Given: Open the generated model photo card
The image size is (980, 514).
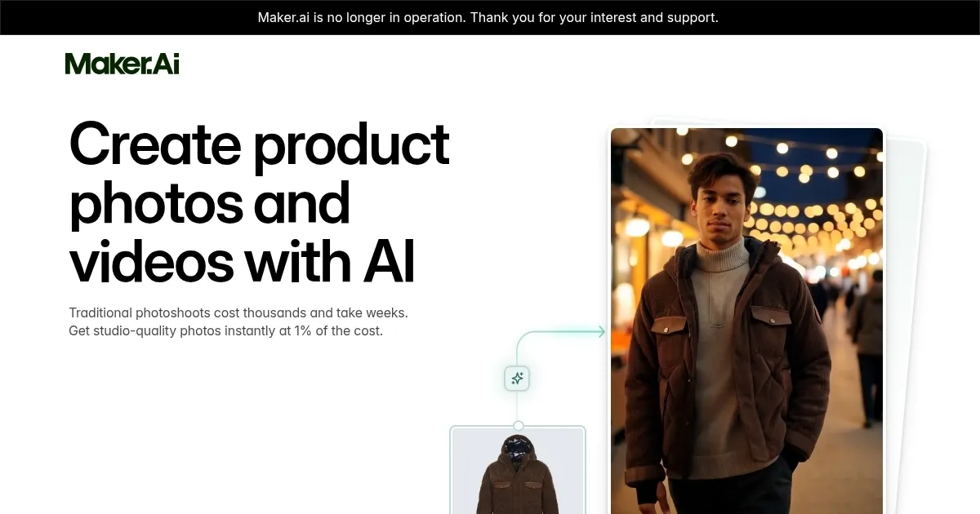Looking at the screenshot, I should click(746, 321).
